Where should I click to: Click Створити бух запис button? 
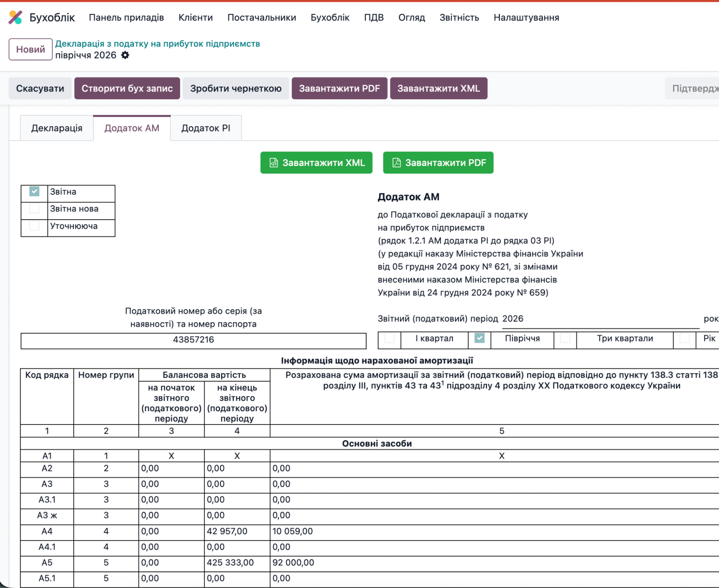[x=127, y=88]
